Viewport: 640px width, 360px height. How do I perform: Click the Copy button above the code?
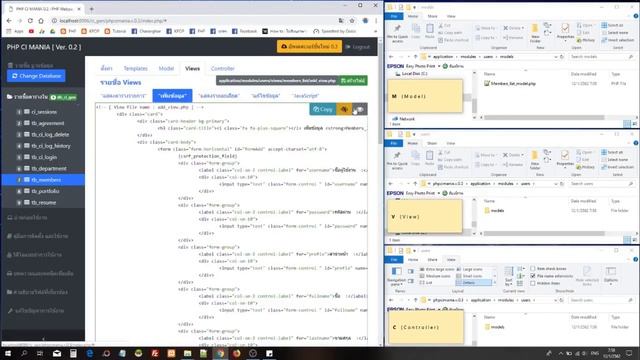tap(322, 109)
